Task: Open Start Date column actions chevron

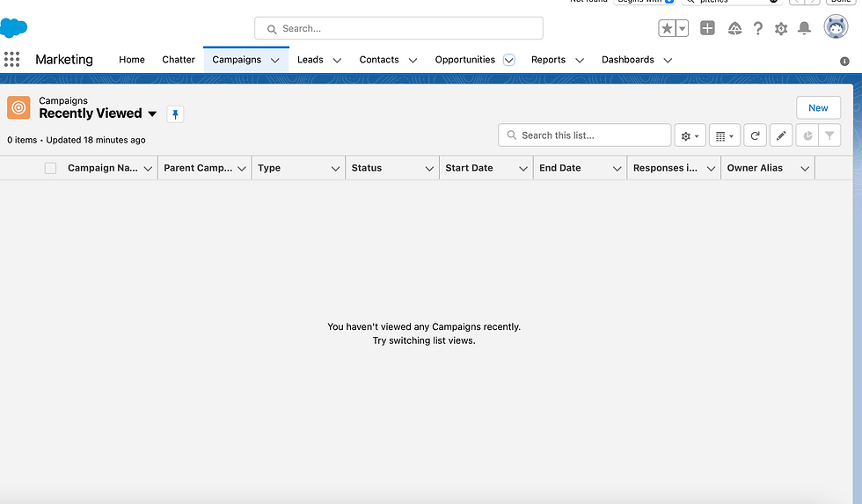Action: point(523,169)
